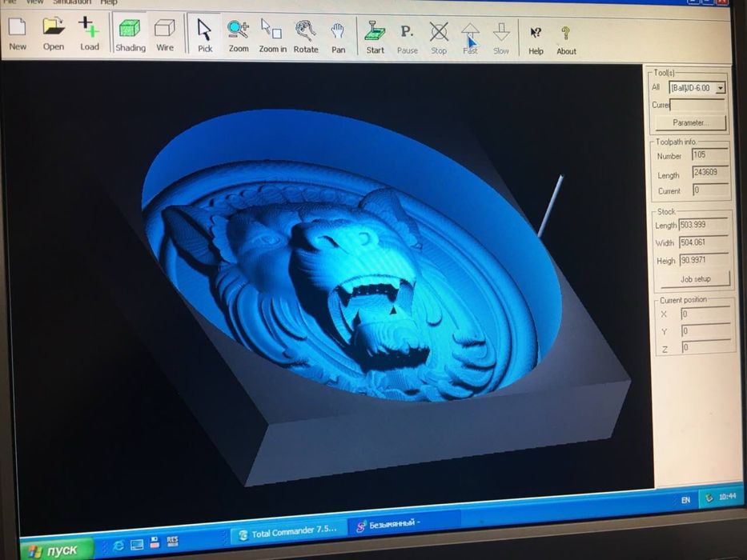The image size is (747, 560).
Task: Click the пуск Start button
Action: 57,550
